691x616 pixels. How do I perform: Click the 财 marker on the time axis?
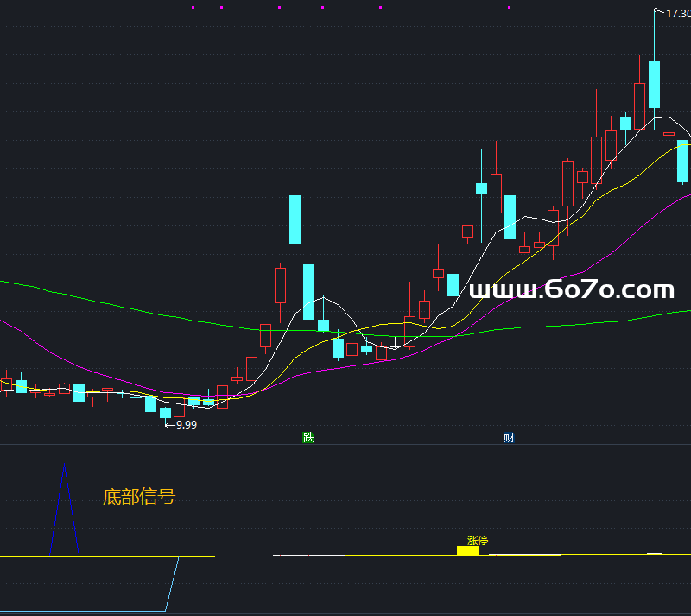click(509, 437)
